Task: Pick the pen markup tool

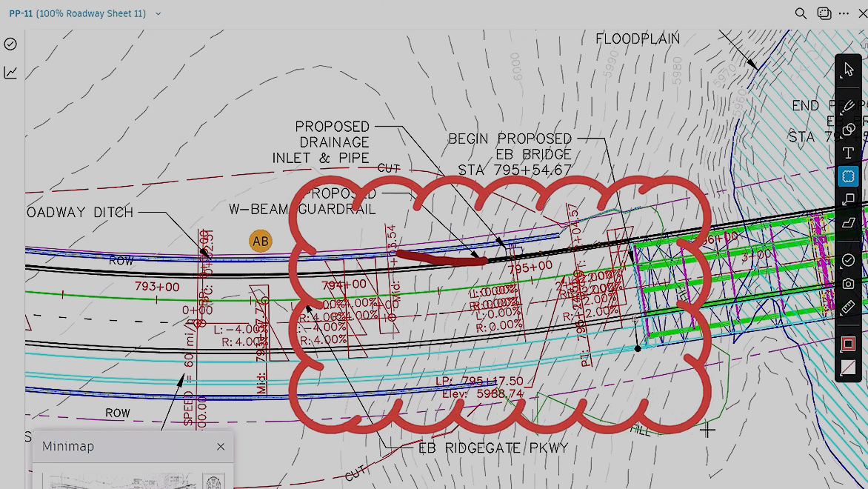Action: click(x=849, y=104)
